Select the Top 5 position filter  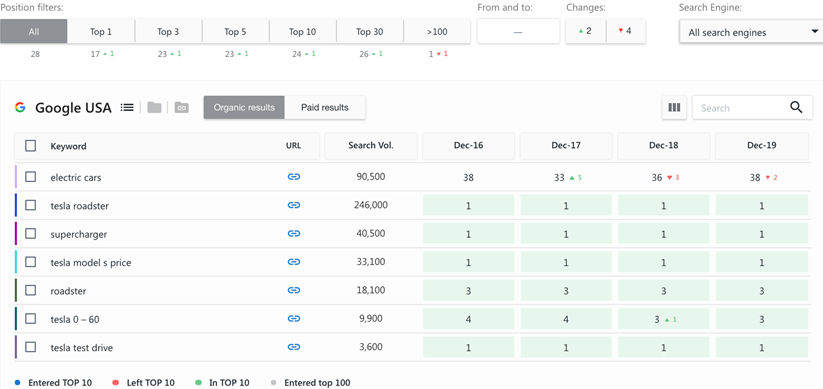tap(235, 31)
